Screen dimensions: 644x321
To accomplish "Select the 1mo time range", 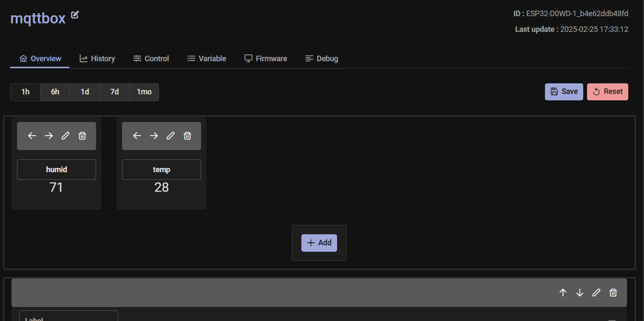I will [144, 92].
